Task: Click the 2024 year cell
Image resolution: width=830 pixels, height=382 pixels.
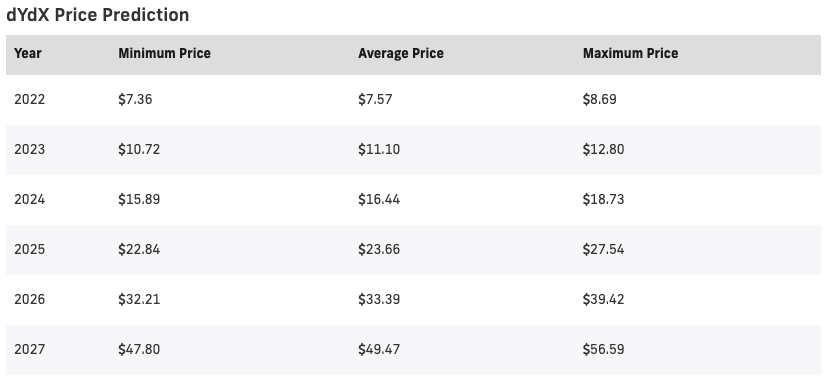Action: (30, 199)
